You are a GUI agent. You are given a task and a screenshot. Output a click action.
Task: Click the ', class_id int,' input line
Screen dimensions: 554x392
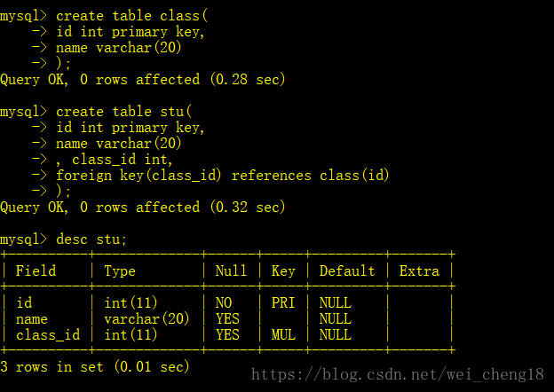[x=115, y=160]
